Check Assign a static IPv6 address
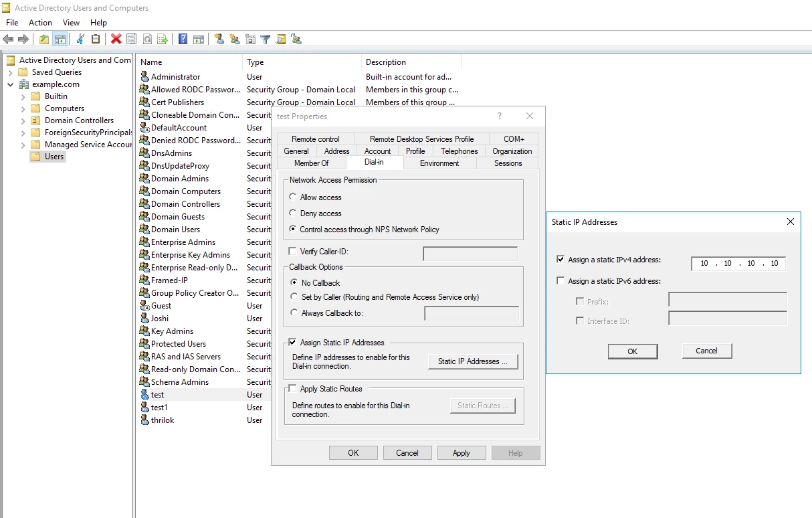Screen dimensions: 812x518 click(561, 281)
